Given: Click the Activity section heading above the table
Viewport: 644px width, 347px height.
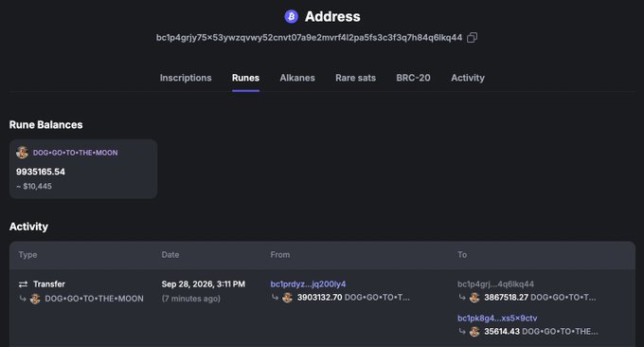Looking at the screenshot, I should coord(28,227).
